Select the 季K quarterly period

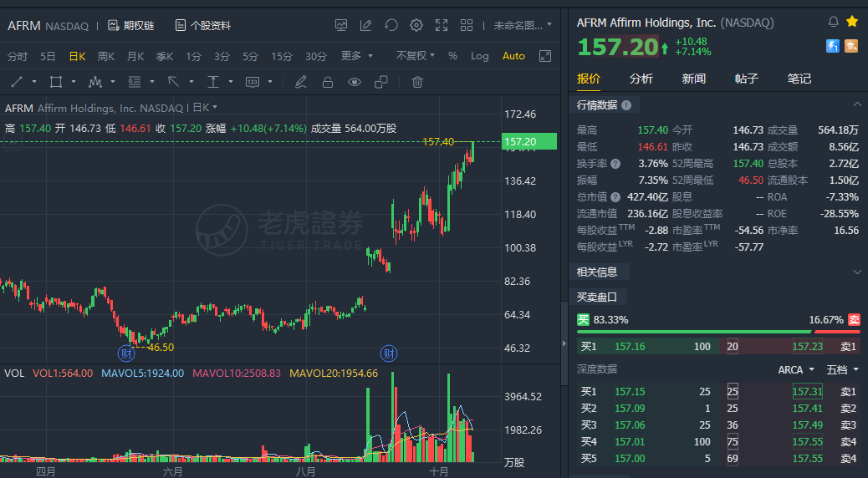[x=165, y=56]
